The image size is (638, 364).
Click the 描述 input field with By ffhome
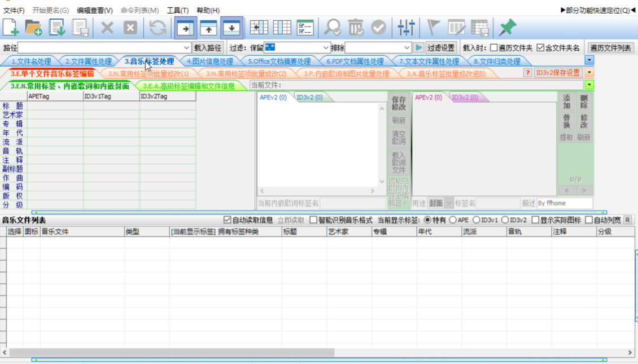click(565, 203)
